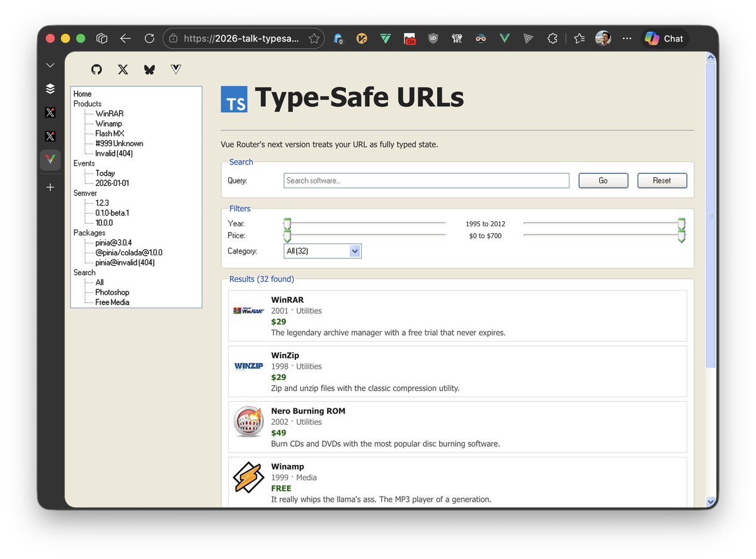
Task: Select the active Vue tab in the sidebar
Action: [x=50, y=160]
